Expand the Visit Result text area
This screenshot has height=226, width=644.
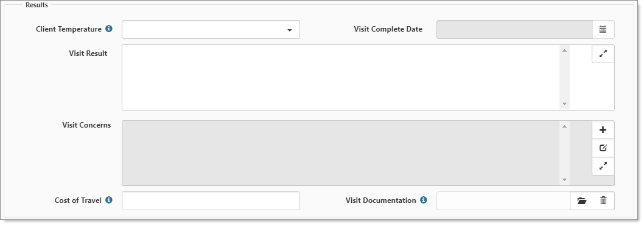(603, 53)
